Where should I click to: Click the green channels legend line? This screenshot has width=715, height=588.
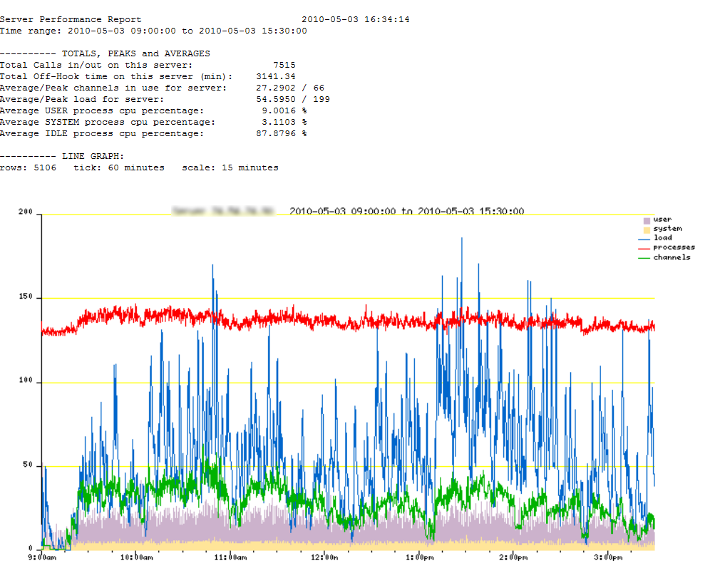(x=647, y=257)
